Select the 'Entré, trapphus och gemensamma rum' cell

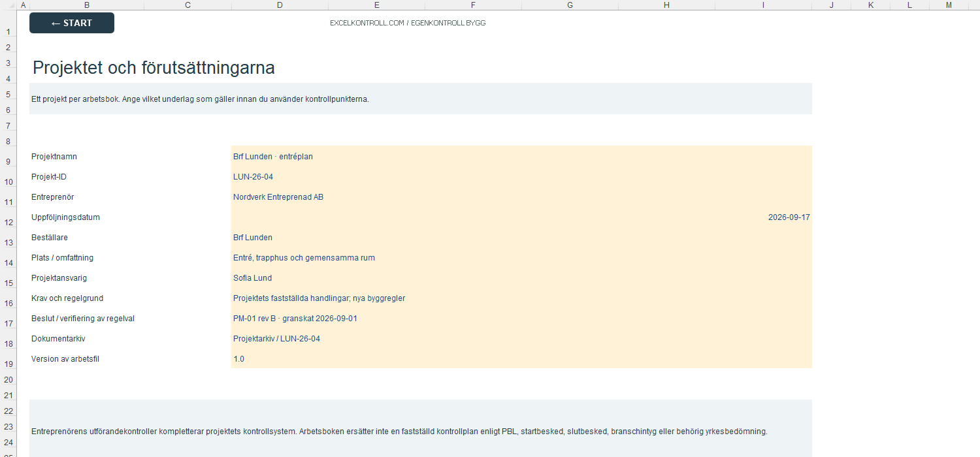point(521,258)
